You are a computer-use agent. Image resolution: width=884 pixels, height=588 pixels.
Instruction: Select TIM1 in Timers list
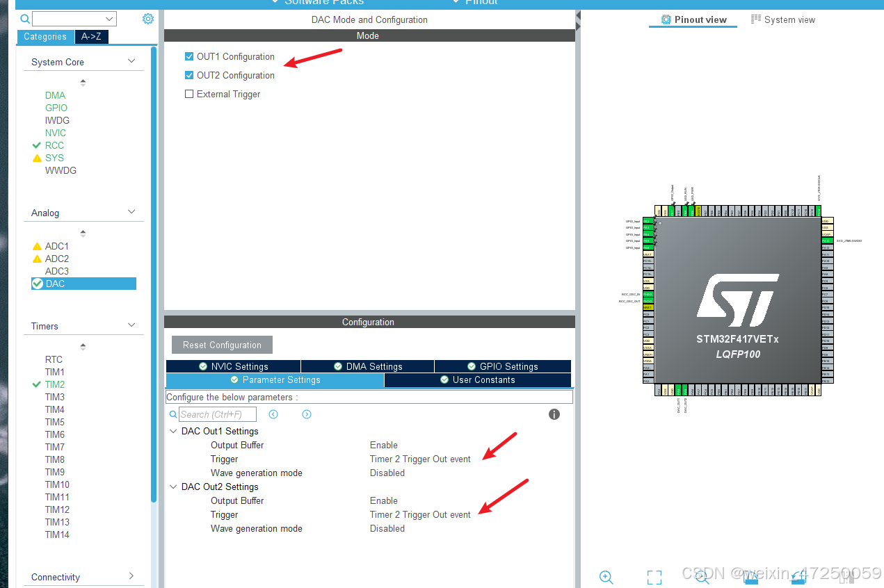[55, 372]
